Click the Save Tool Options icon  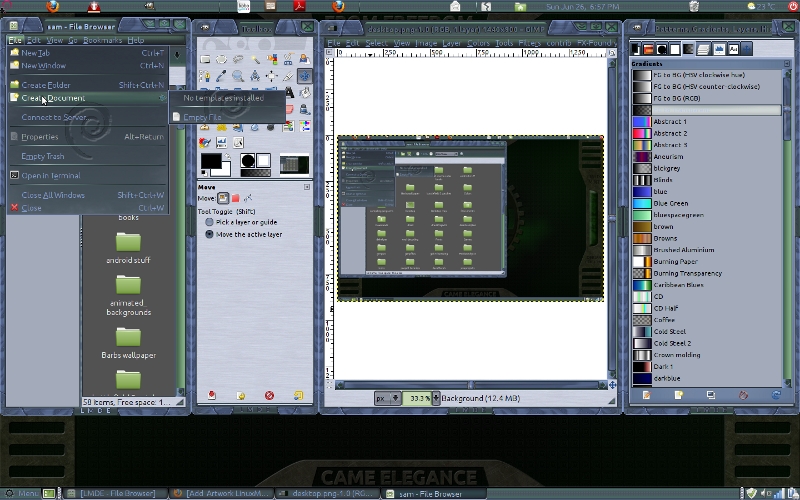(211, 395)
